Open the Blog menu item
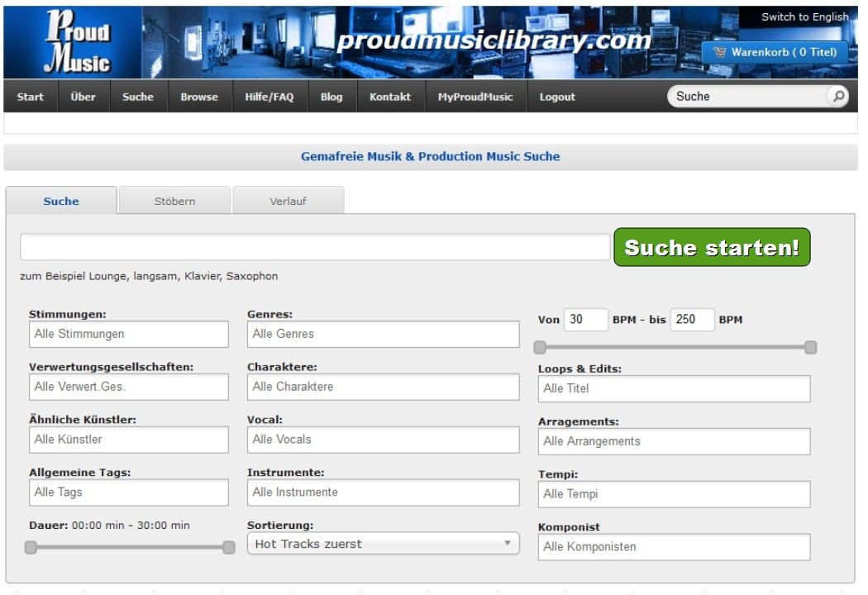 click(331, 97)
